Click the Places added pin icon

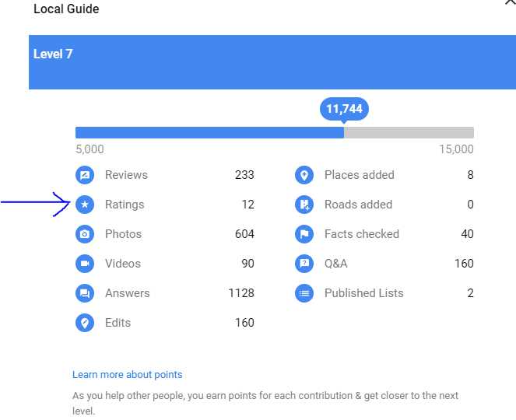coord(304,175)
